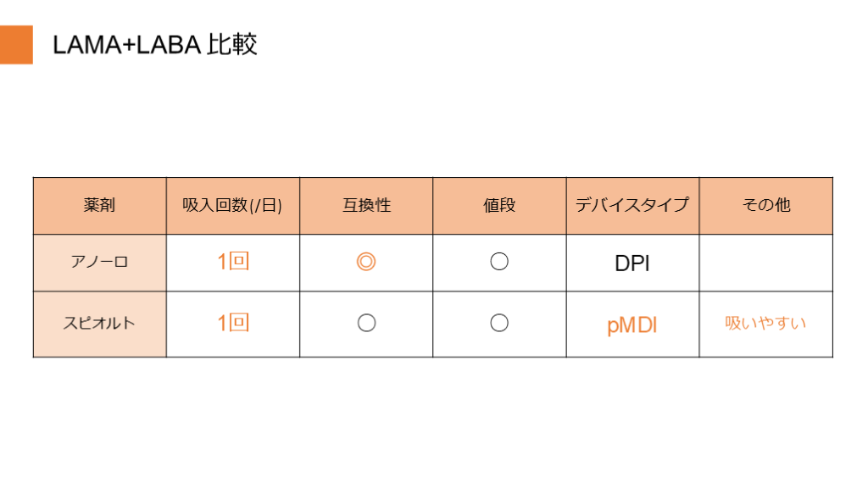Click the slide title LAMA+LABA 比較

pyautogui.click(x=155, y=45)
